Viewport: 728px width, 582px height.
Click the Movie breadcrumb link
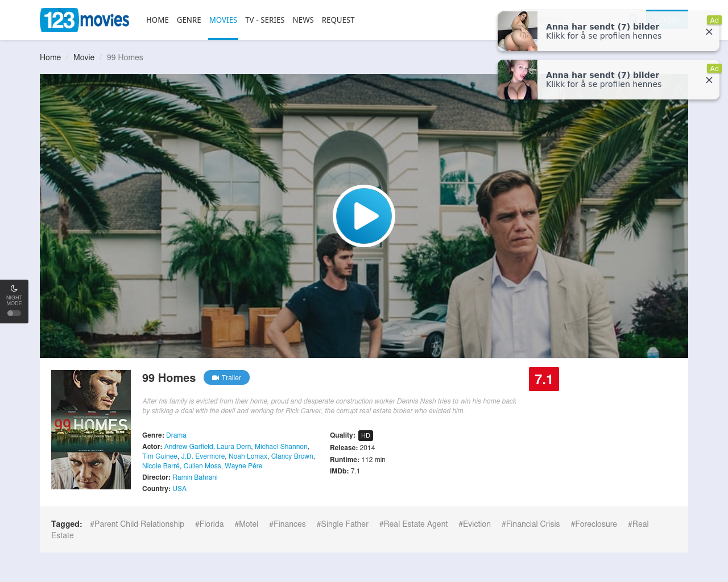tap(84, 57)
